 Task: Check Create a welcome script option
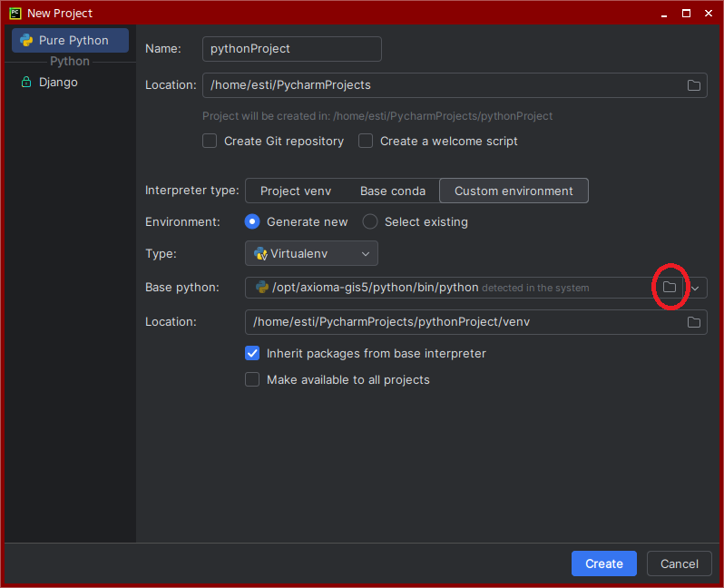[x=366, y=142]
